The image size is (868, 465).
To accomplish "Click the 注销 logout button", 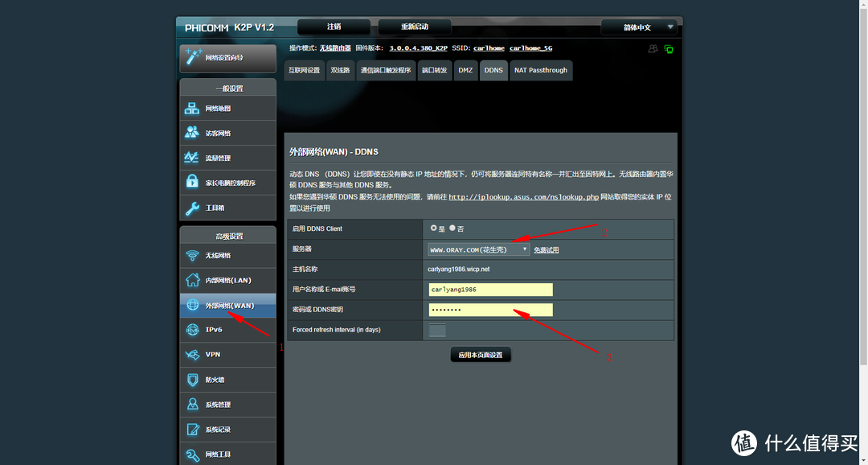I will point(334,27).
